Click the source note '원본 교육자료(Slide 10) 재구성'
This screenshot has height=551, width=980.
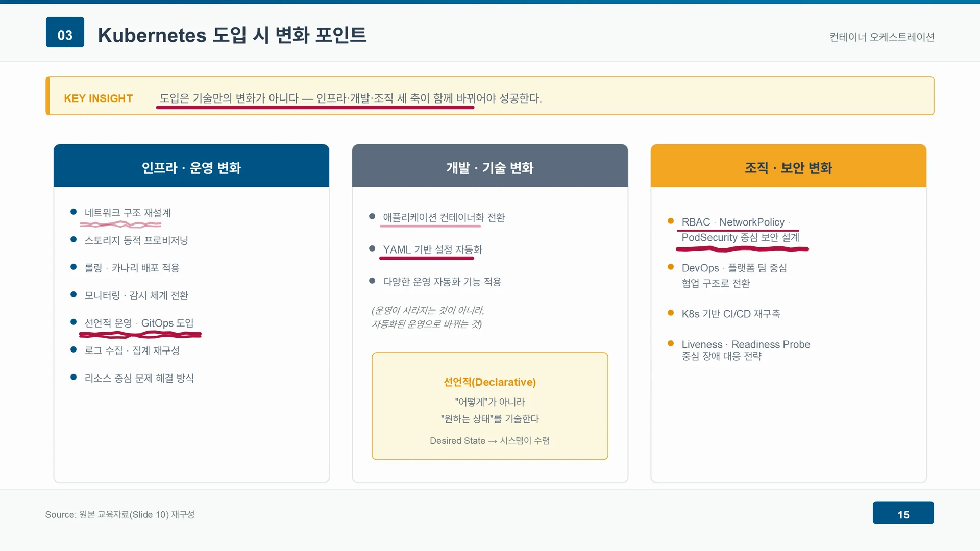(137, 514)
